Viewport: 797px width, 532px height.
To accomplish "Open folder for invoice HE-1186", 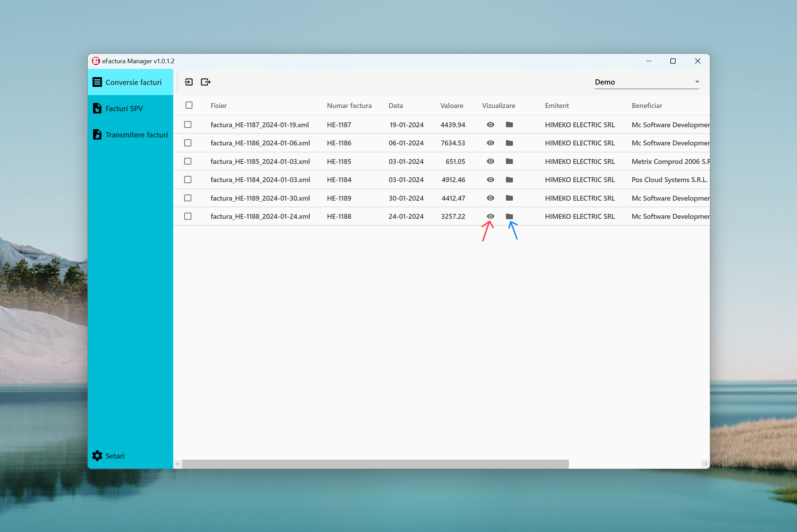I will (x=509, y=143).
